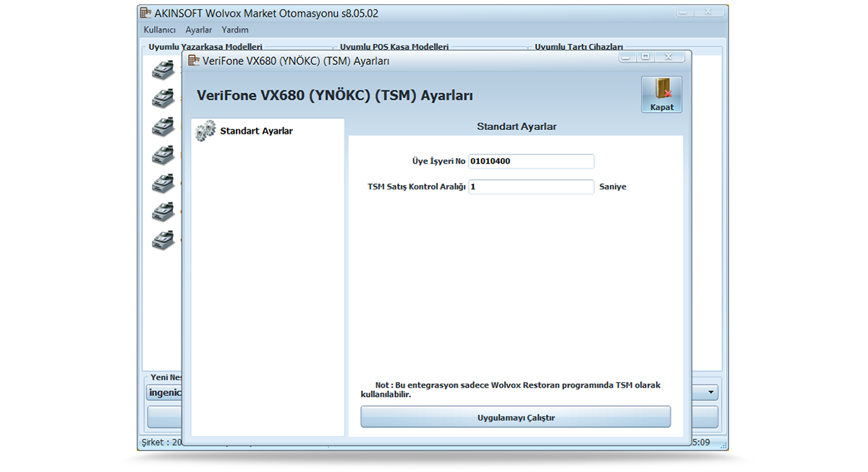Select the second cash register icon
Image resolution: width=868 pixels, height=472 pixels.
[x=163, y=98]
